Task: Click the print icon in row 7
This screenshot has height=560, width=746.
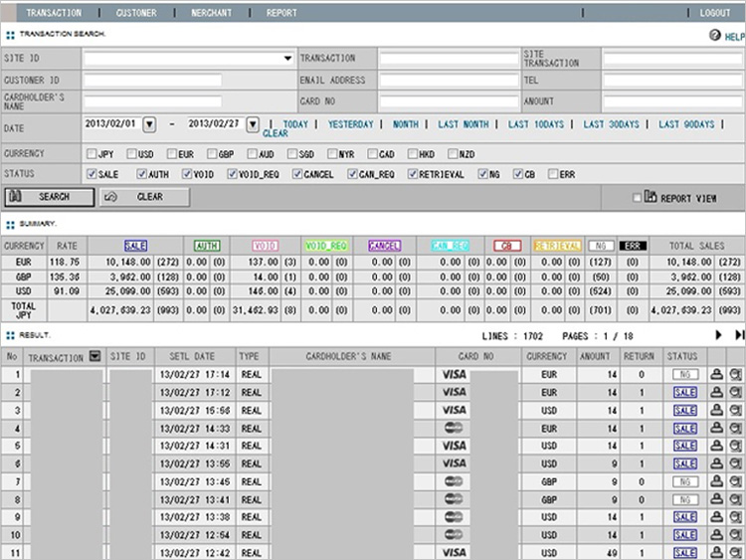Action: pyautogui.click(x=714, y=481)
